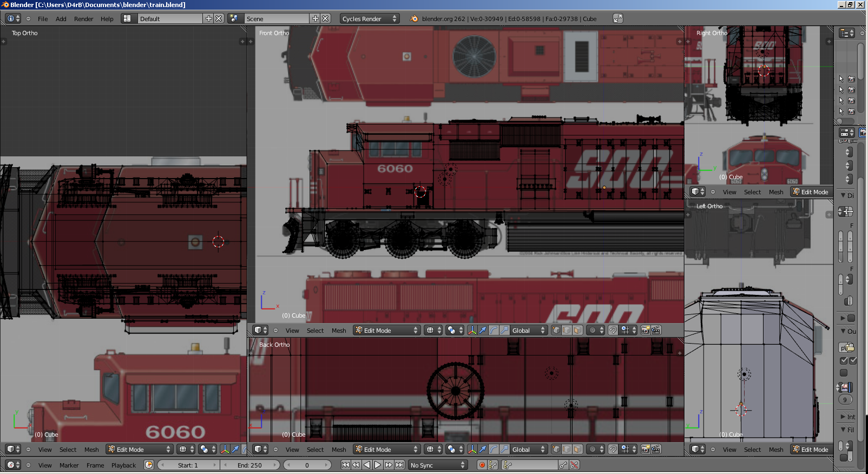Screen dimensions: 868x474
Task: Jump to the start frame in the Timeline
Action: pyautogui.click(x=345, y=465)
